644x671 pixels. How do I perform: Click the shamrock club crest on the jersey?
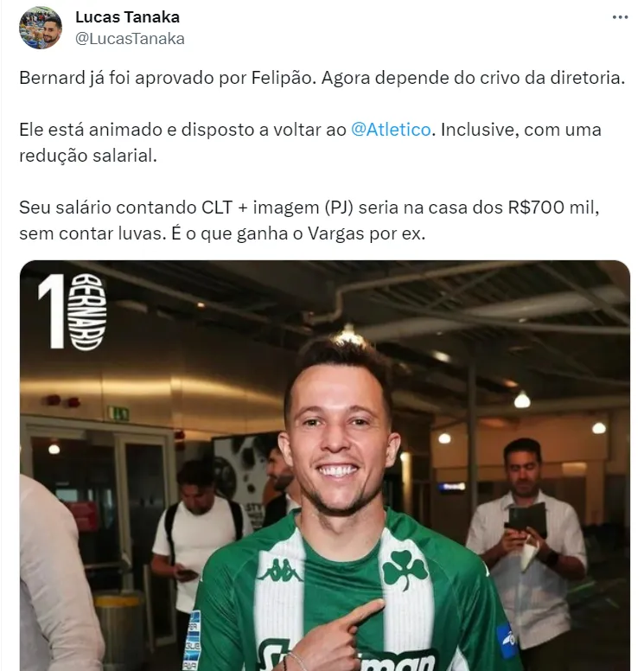coord(404,568)
